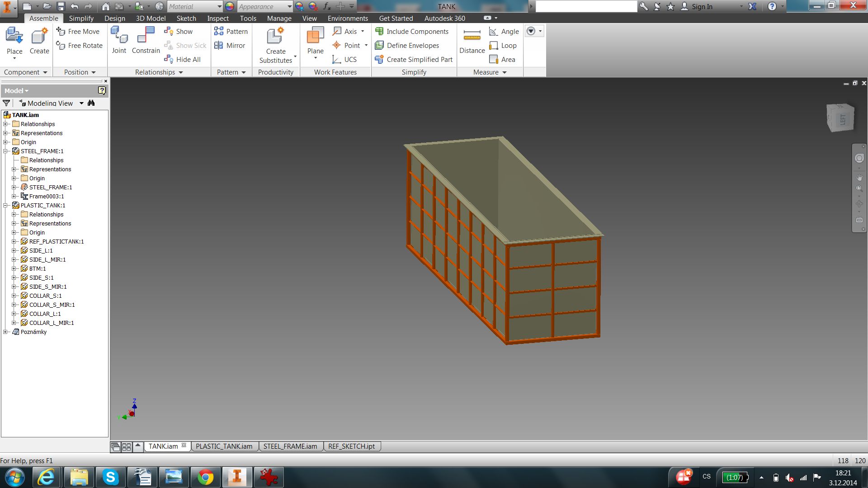Expand the COLLAR_L:1 tree node
This screenshot has width=868, height=488.
(x=14, y=314)
